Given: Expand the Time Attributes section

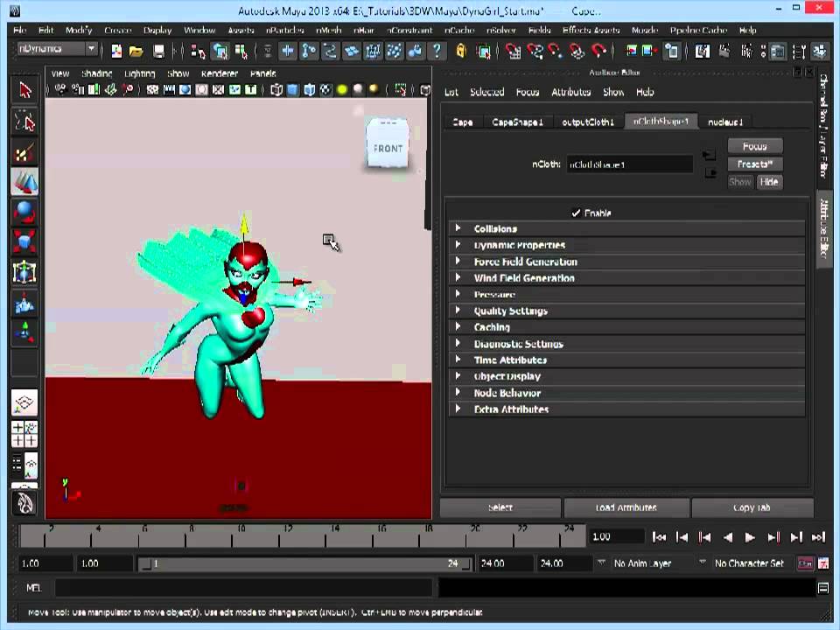Looking at the screenshot, I should 626,360.
